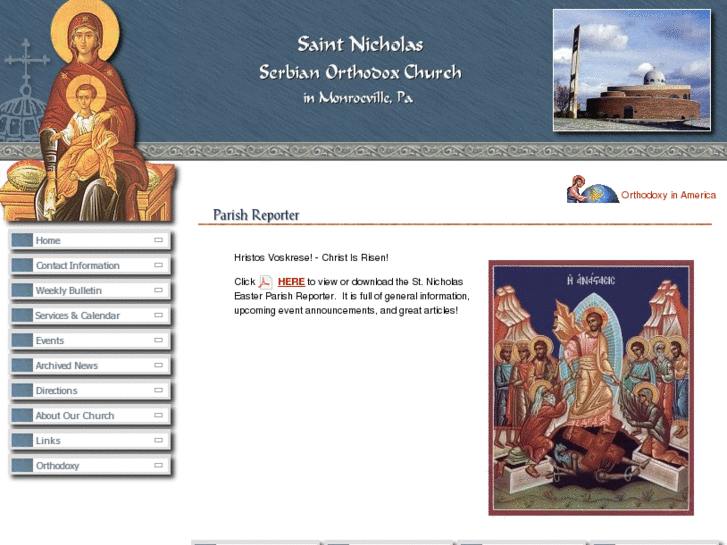Image resolution: width=727 pixels, height=545 pixels.
Task: Click the small box icon on Events button
Action: click(x=159, y=340)
